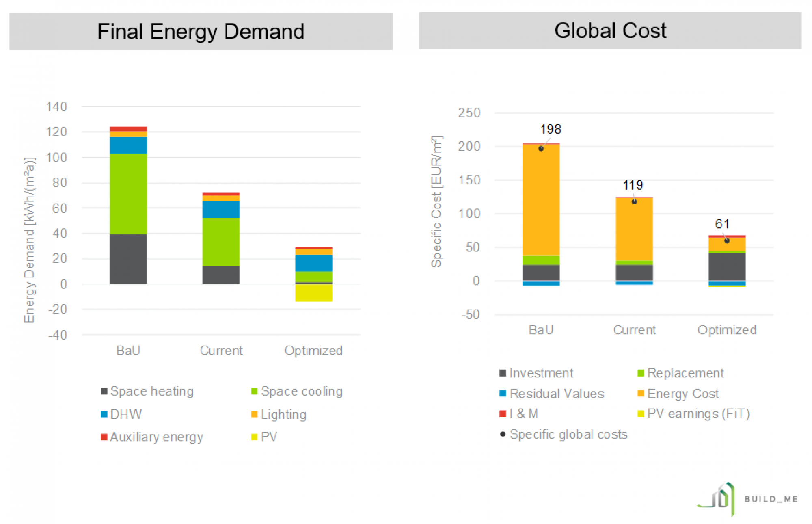Click the Optimized label under Global Cost
Viewport: 812px width, 524px height.
click(727, 330)
